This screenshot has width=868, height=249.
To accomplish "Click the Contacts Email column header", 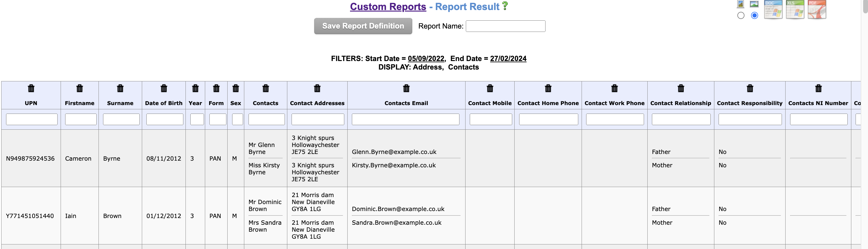I will tap(406, 103).
